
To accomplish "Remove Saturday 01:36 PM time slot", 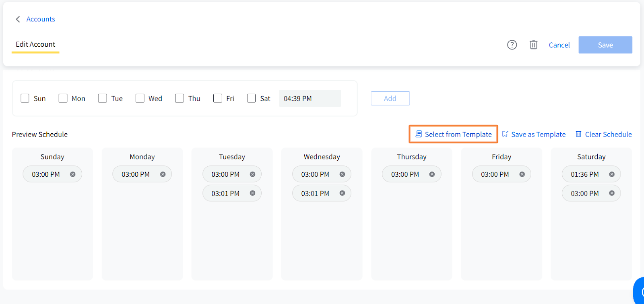I will [x=611, y=174].
